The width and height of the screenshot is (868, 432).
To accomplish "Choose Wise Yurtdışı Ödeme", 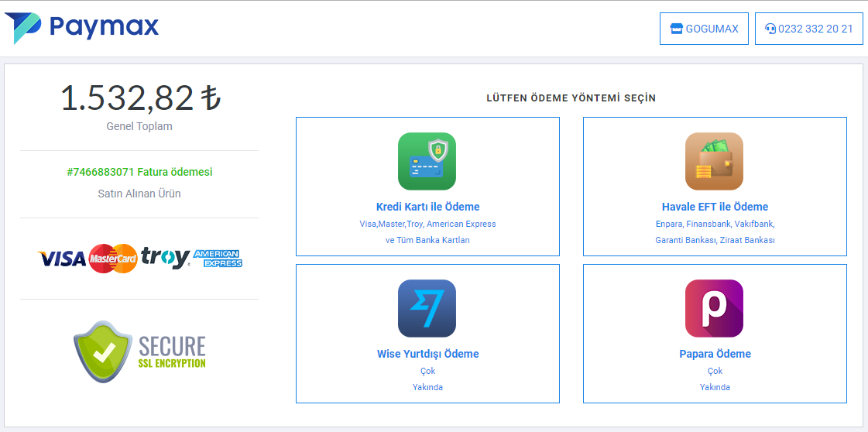I will coord(427,354).
